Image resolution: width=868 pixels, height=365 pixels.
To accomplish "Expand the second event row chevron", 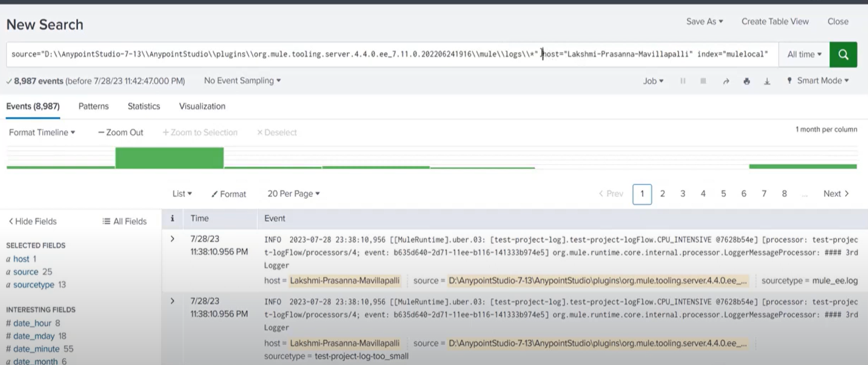I will (173, 302).
